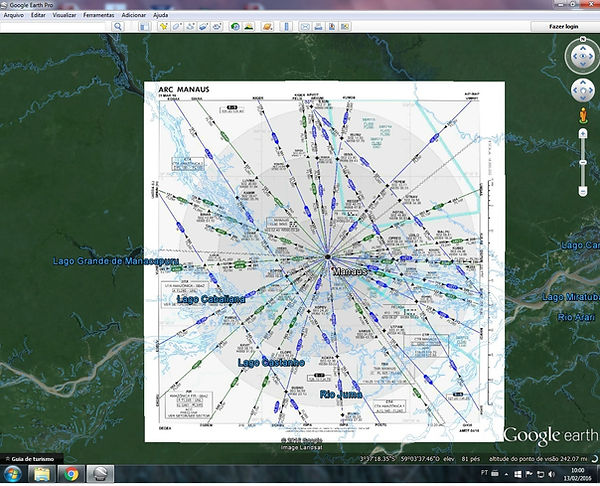Click the north N compass marker
The width and height of the screenshot is (600, 486).
[x=583, y=39]
